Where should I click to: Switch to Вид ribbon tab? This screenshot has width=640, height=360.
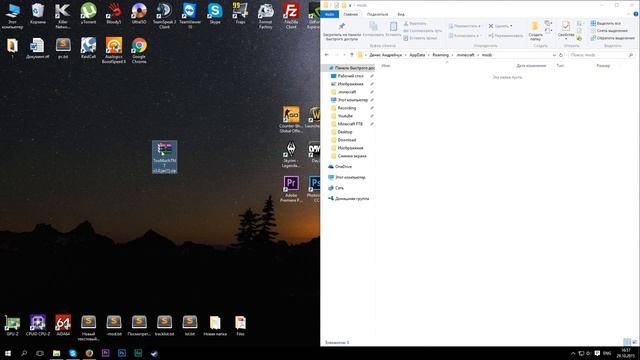401,14
